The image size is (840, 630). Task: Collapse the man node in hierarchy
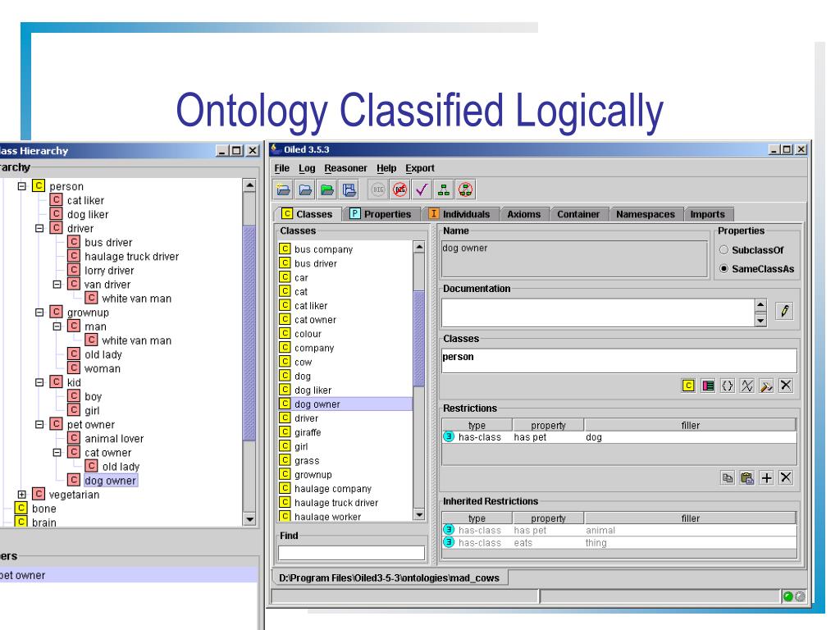pos(57,326)
